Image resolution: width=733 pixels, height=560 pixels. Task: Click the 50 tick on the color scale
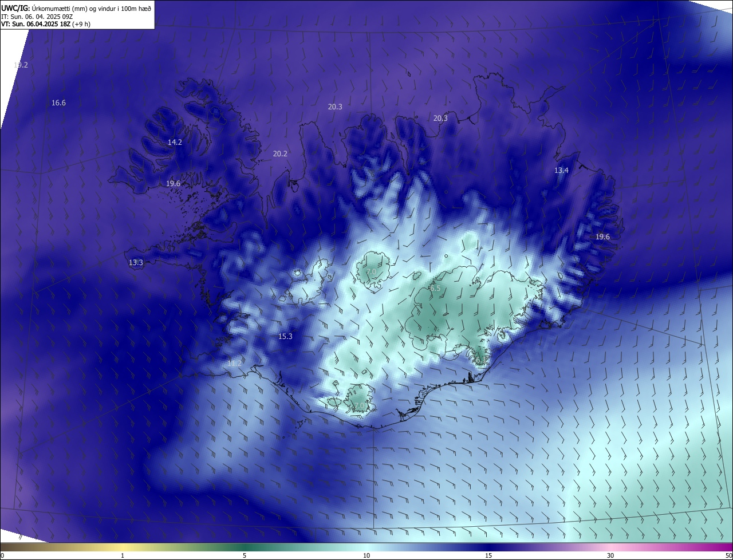(728, 555)
